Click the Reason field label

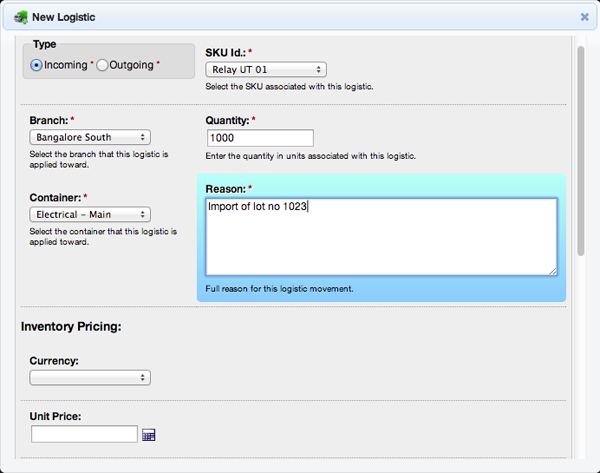pos(226,188)
